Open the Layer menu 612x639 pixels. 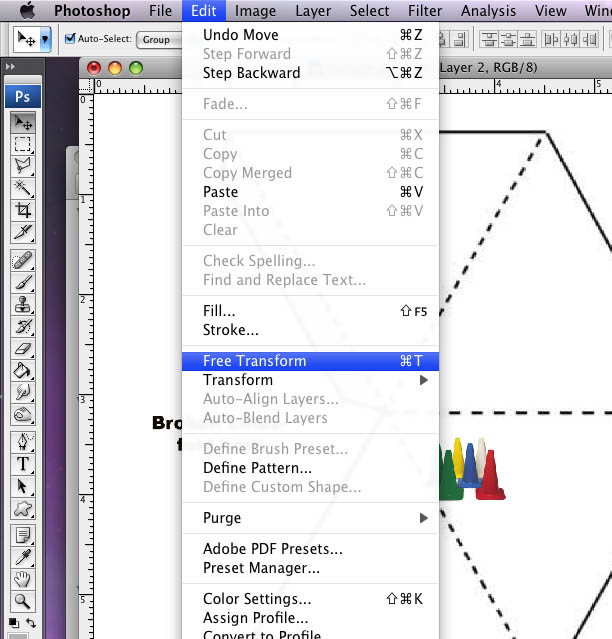pyautogui.click(x=313, y=11)
